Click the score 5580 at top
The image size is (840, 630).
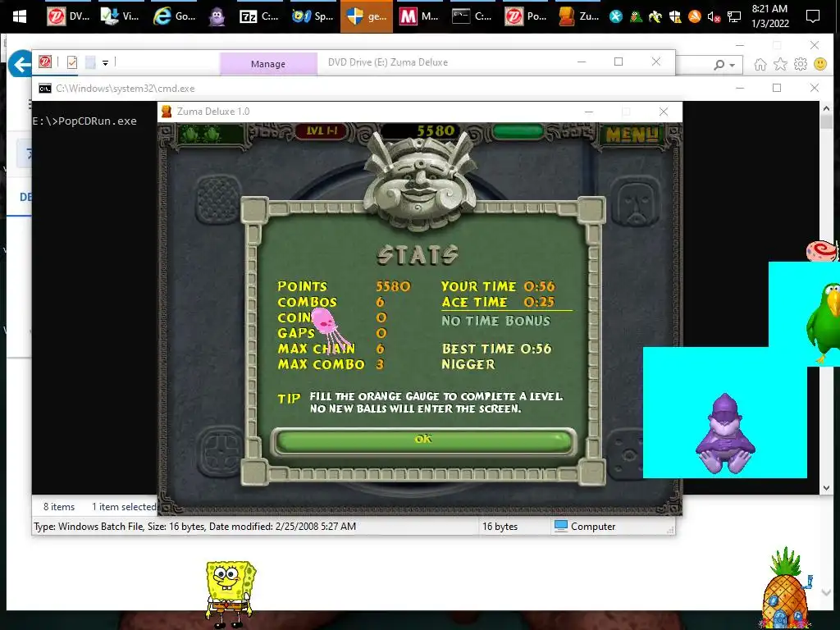click(436, 130)
